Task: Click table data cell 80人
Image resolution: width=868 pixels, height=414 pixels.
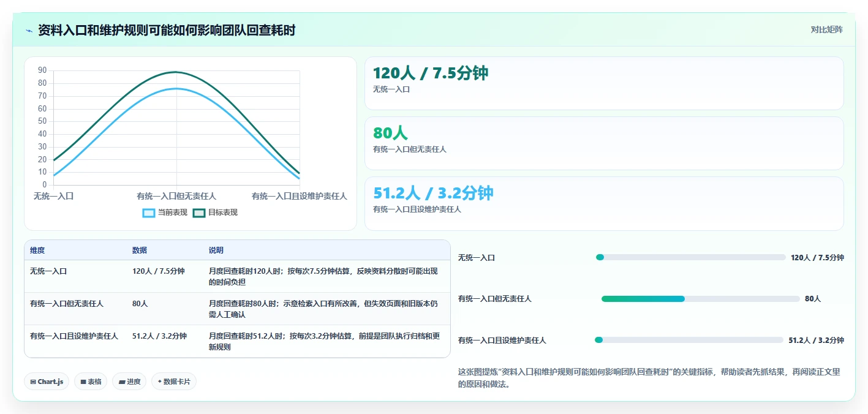Action: click(140, 303)
